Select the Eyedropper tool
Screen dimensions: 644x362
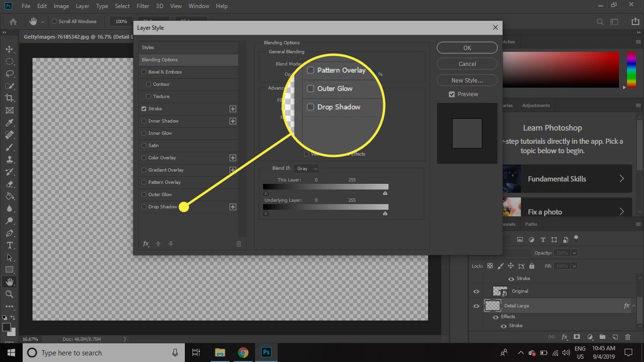point(9,123)
